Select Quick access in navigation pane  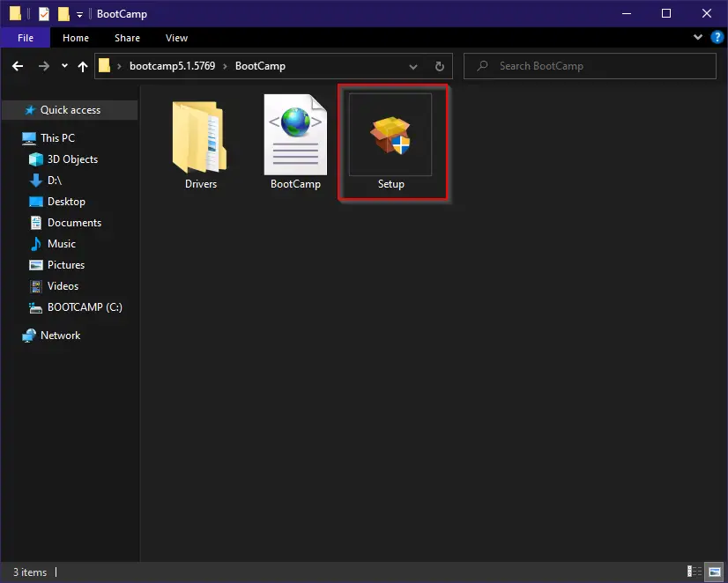[x=70, y=110]
